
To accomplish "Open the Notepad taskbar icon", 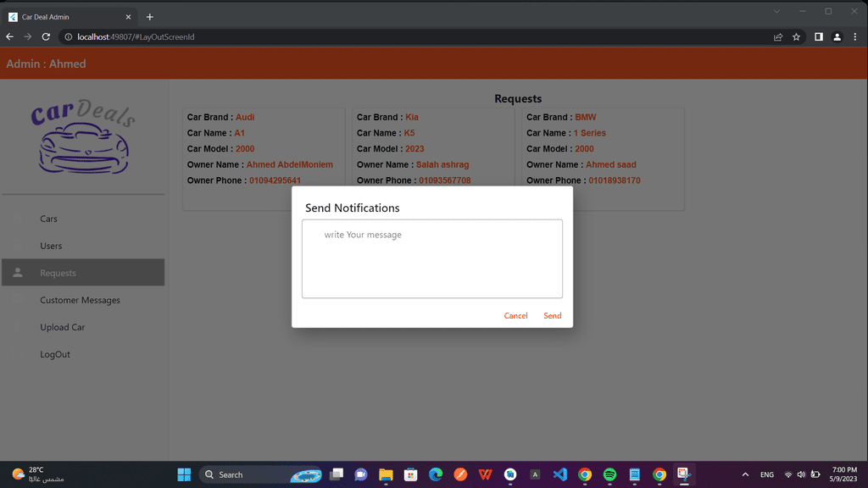I will [x=634, y=474].
